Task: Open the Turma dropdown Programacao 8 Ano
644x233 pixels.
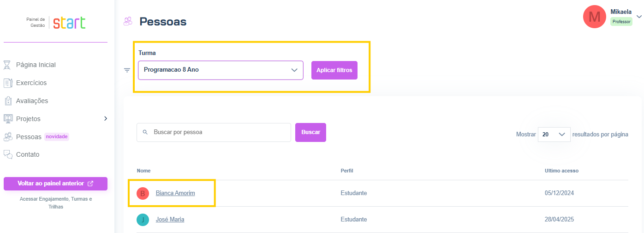Action: [221, 70]
